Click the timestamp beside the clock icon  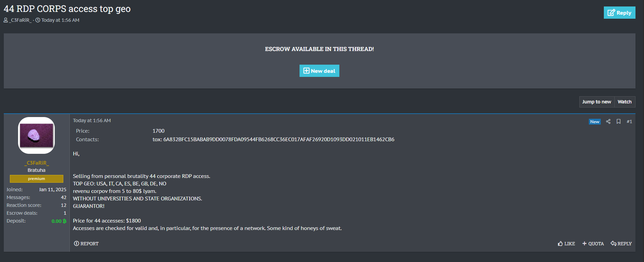point(60,20)
